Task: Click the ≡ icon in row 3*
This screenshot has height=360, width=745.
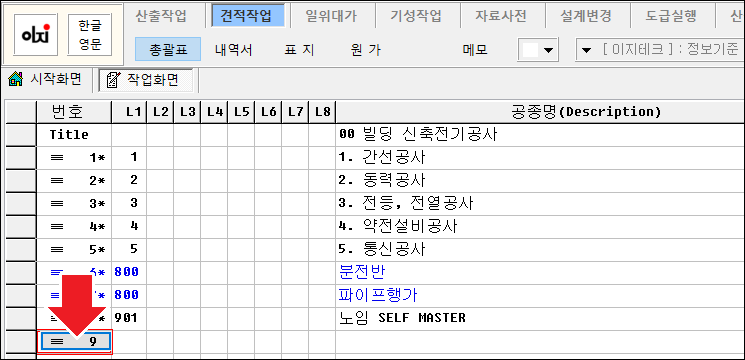Action: (x=57, y=203)
